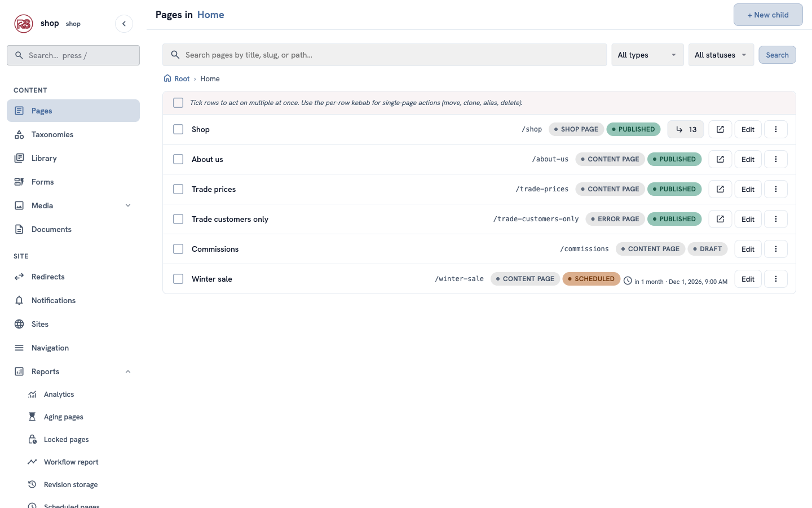This screenshot has width=812, height=508.
Task: Click the DRAFT status badge
Action: (708, 249)
